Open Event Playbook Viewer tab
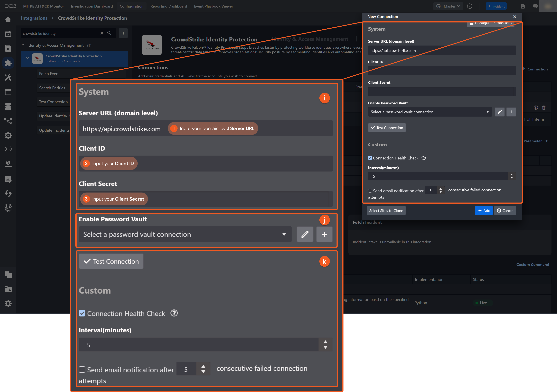Image resolution: width=557 pixels, height=392 pixels. click(213, 6)
